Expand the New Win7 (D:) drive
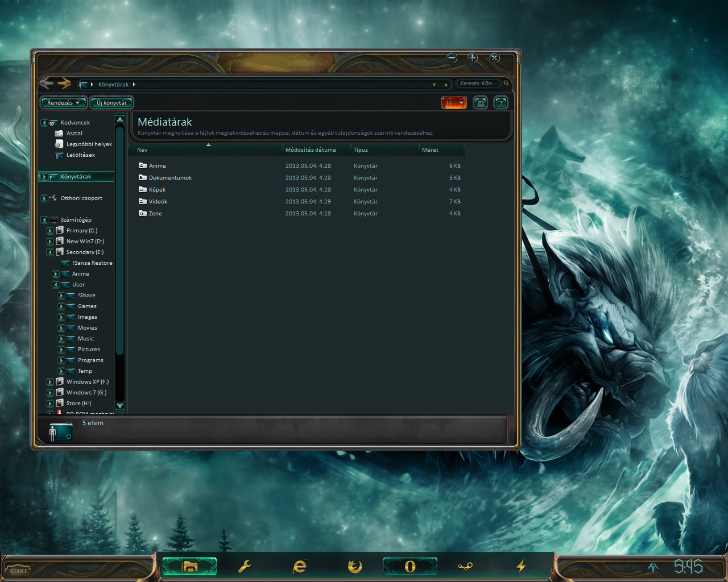This screenshot has height=582, width=728. [x=50, y=242]
